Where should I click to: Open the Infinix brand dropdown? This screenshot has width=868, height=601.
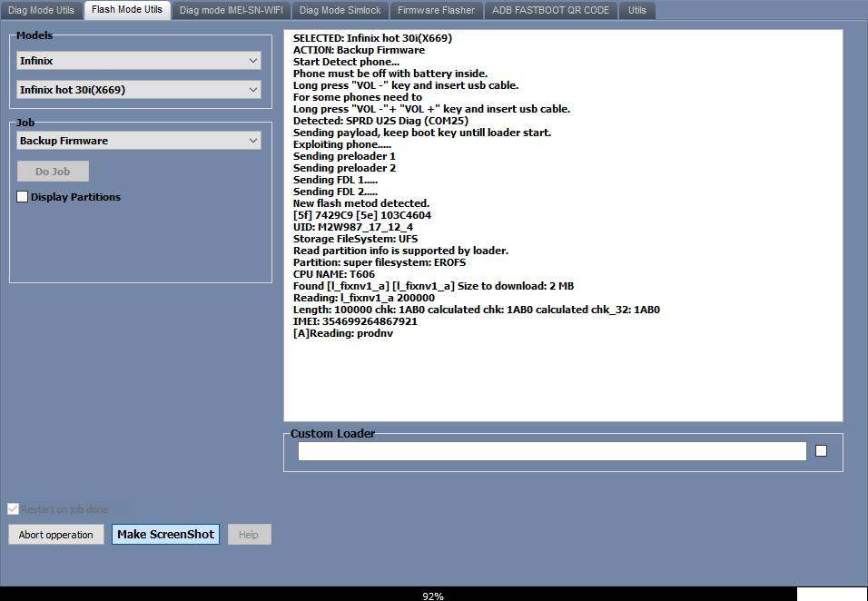point(139,61)
